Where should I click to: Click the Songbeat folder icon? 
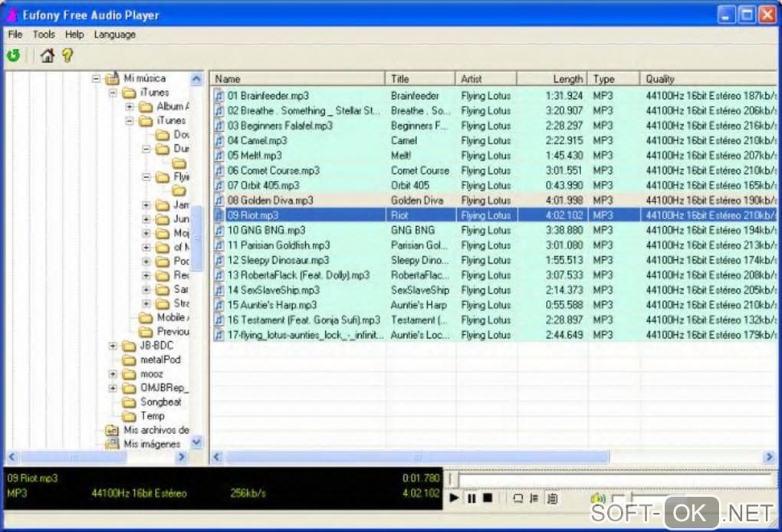pyautogui.click(x=129, y=402)
